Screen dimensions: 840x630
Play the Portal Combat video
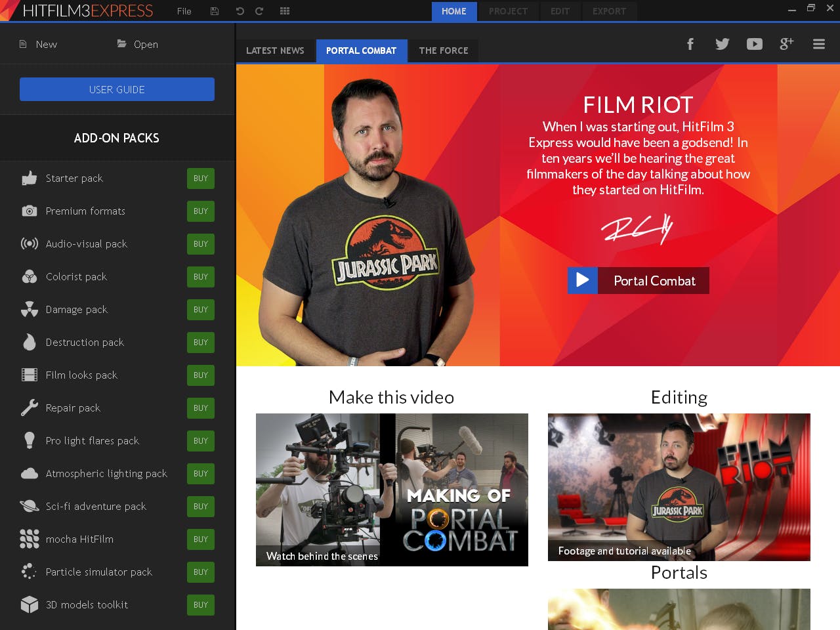639,281
